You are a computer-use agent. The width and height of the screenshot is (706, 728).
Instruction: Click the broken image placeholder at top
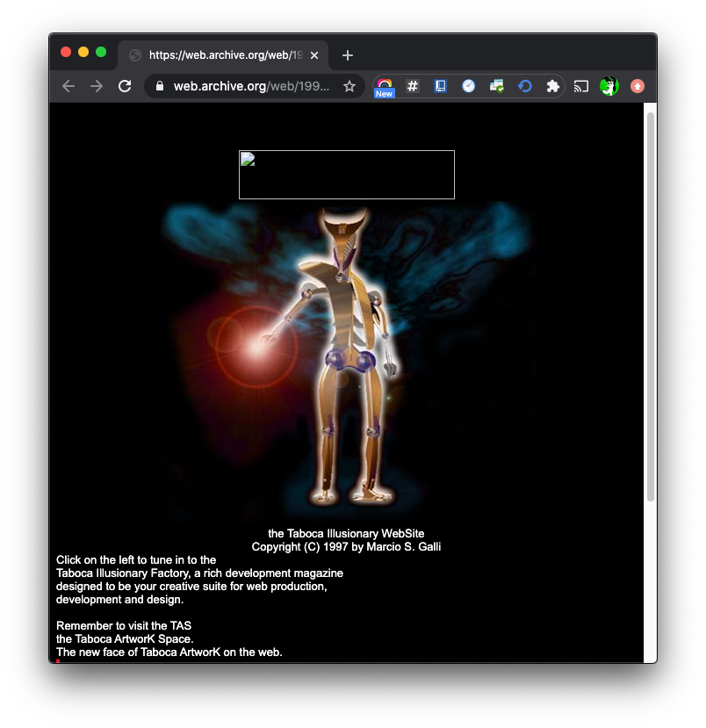coord(346,175)
